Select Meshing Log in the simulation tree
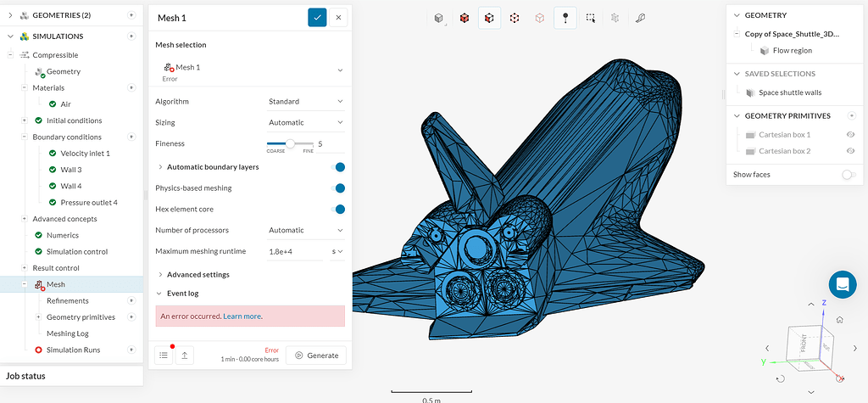This screenshot has height=403, width=868. (68, 333)
